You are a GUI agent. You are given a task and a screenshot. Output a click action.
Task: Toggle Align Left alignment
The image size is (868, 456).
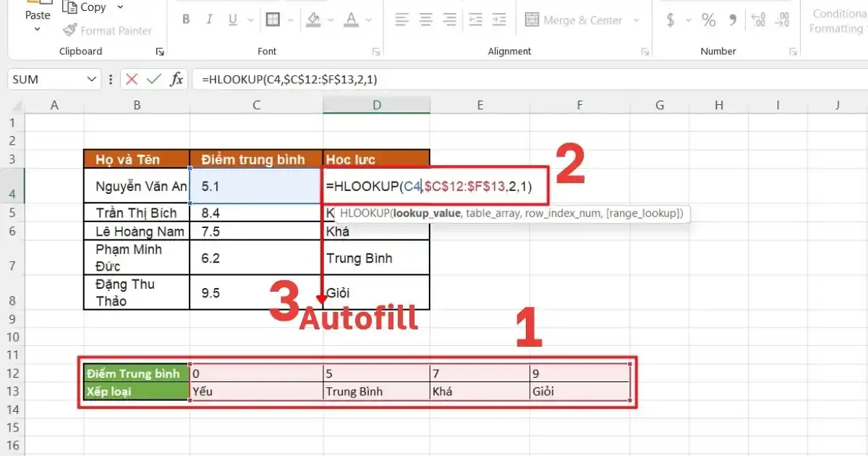tap(402, 20)
